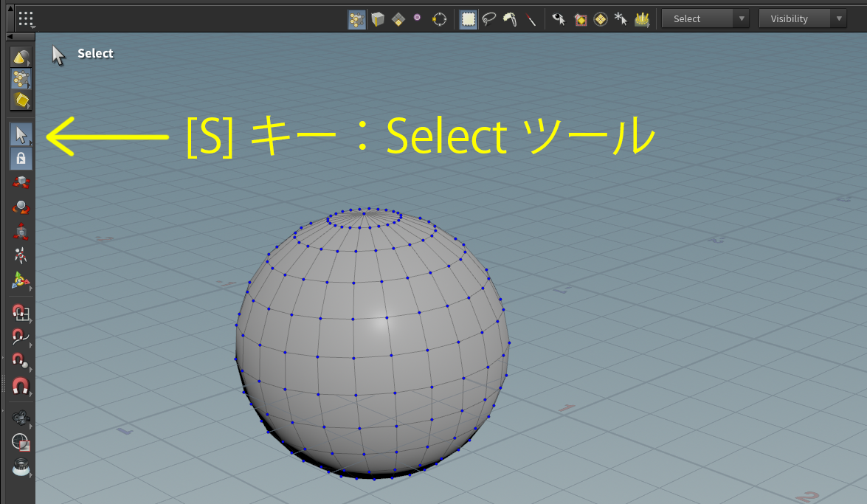Toggle primitive curve snapping magnet icon
The image size is (867, 504).
(21, 337)
